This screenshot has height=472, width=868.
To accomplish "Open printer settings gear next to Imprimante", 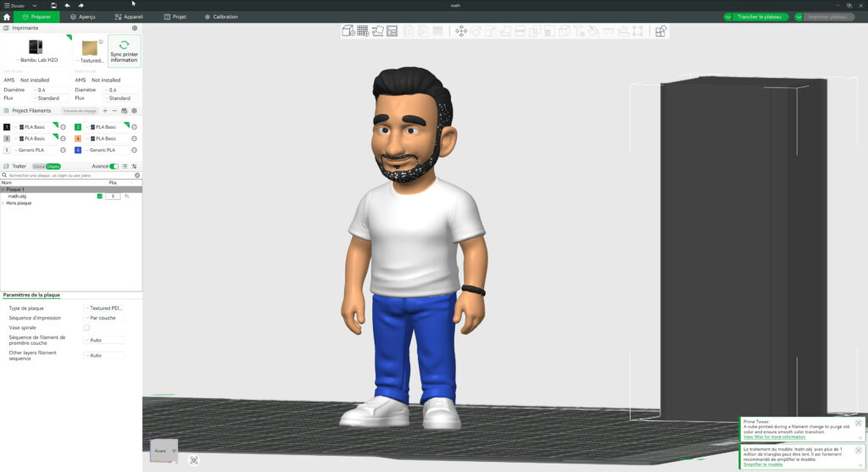I will click(134, 28).
